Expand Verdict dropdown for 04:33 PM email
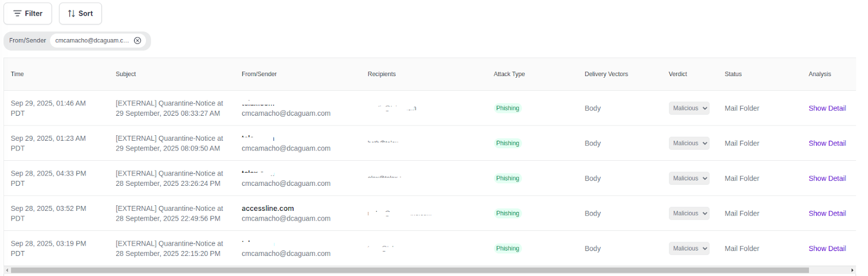Screen dimensions: 868x276 point(689,178)
